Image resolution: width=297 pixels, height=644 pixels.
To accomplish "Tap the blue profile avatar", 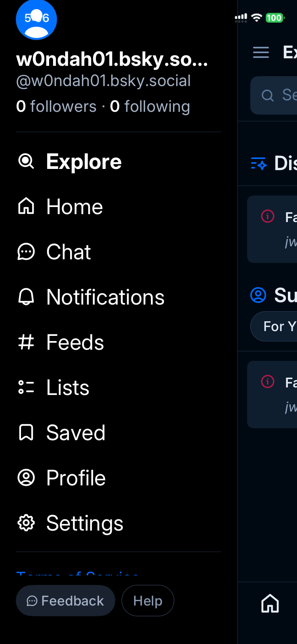I will tap(36, 20).
